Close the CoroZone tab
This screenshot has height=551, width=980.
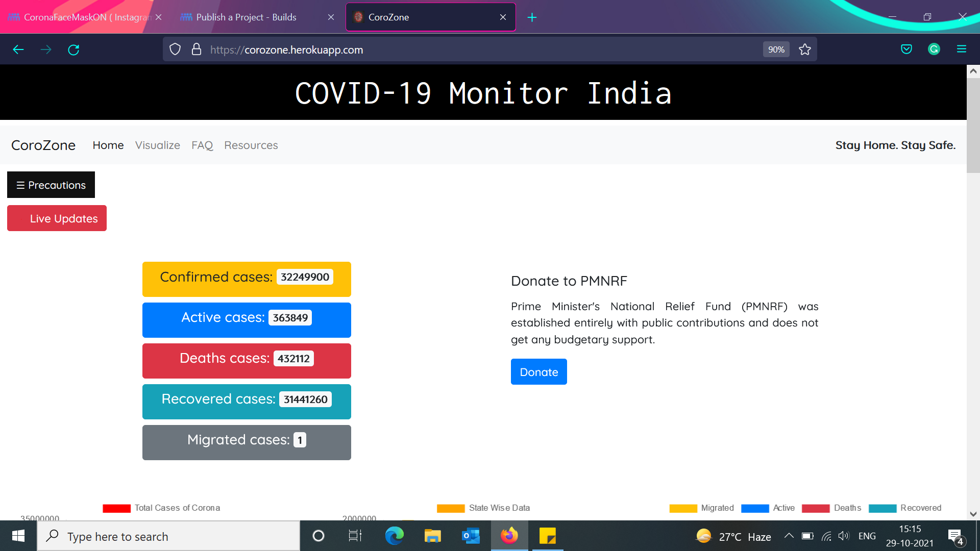pyautogui.click(x=503, y=17)
